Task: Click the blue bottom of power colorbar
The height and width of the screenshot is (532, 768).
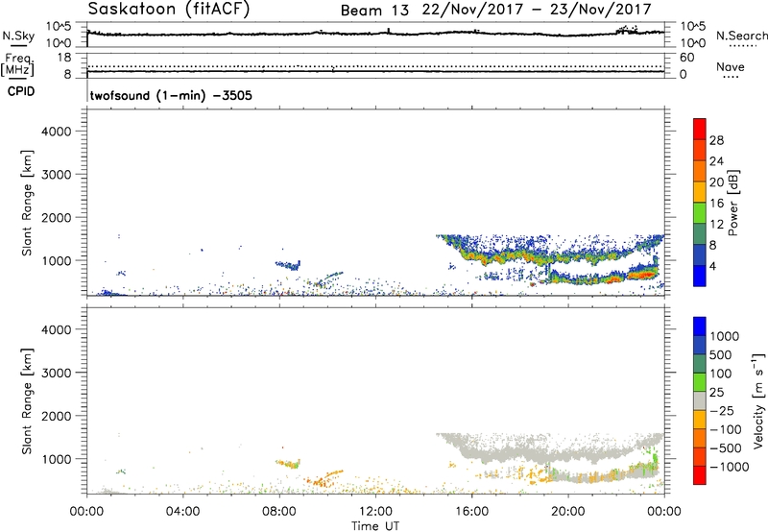Action: point(700,276)
